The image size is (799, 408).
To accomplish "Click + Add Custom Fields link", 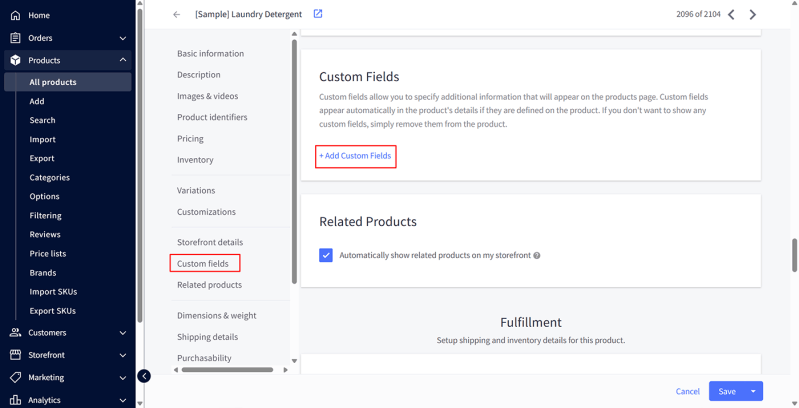I will coord(355,156).
